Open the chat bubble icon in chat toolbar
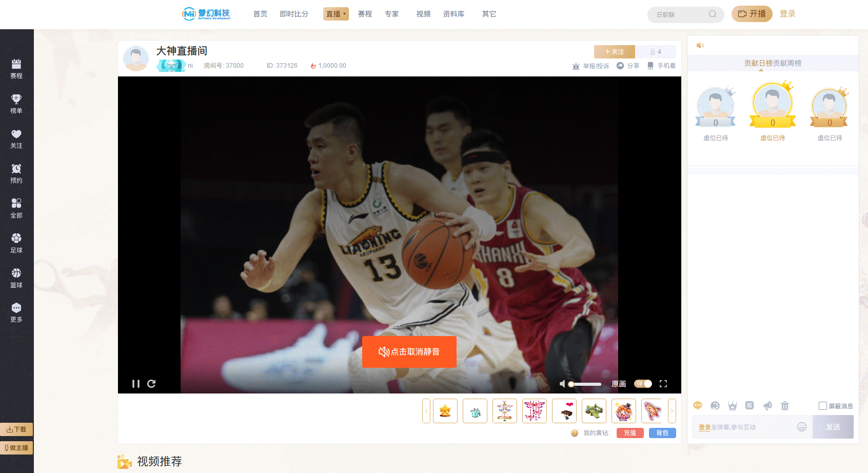868x473 pixels. pos(698,405)
